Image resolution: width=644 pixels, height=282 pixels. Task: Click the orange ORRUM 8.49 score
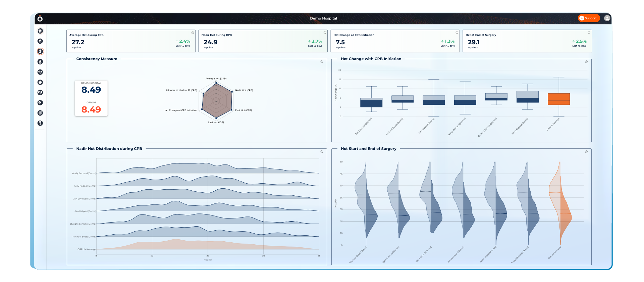click(x=91, y=110)
